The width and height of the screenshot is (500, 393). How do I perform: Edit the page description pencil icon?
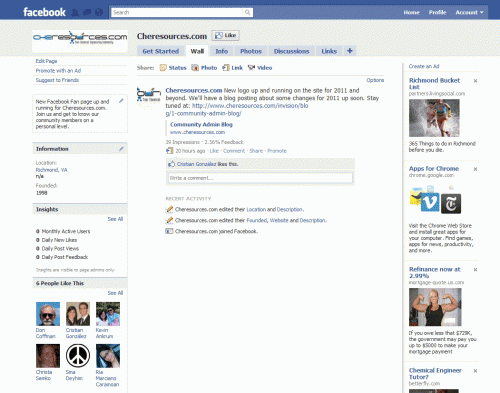tap(121, 101)
